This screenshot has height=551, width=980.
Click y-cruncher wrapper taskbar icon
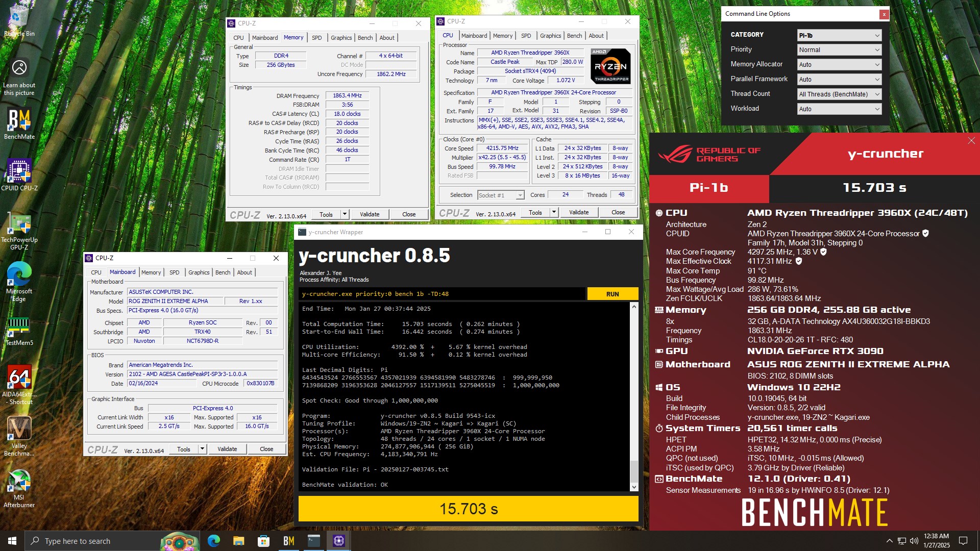[313, 541]
